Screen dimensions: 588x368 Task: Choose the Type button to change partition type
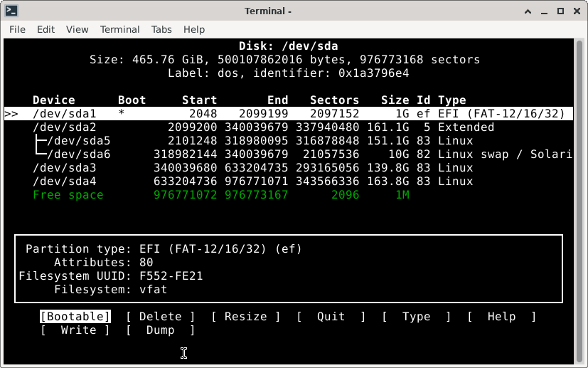pos(416,317)
